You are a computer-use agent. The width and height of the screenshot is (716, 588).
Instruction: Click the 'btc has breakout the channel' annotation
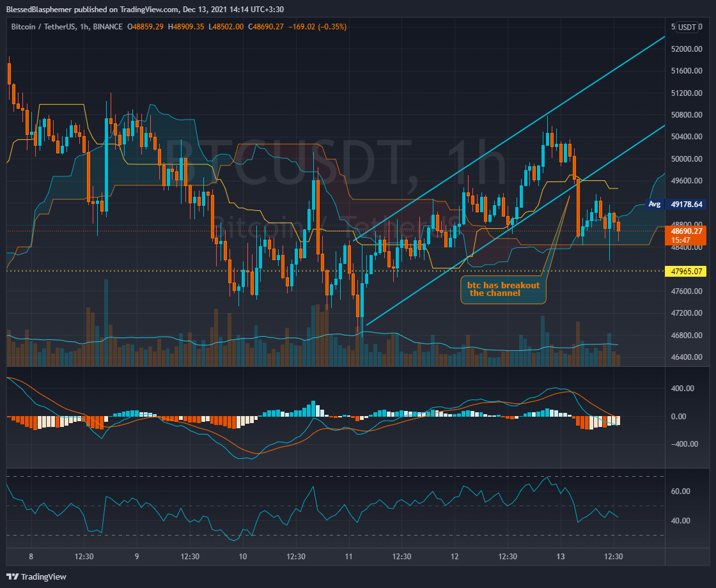click(503, 290)
